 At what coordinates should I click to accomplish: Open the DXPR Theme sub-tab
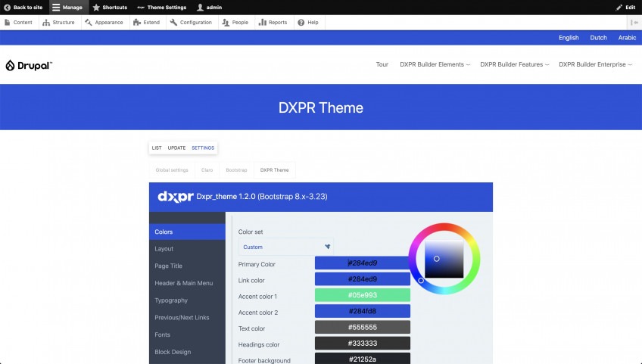pos(274,170)
